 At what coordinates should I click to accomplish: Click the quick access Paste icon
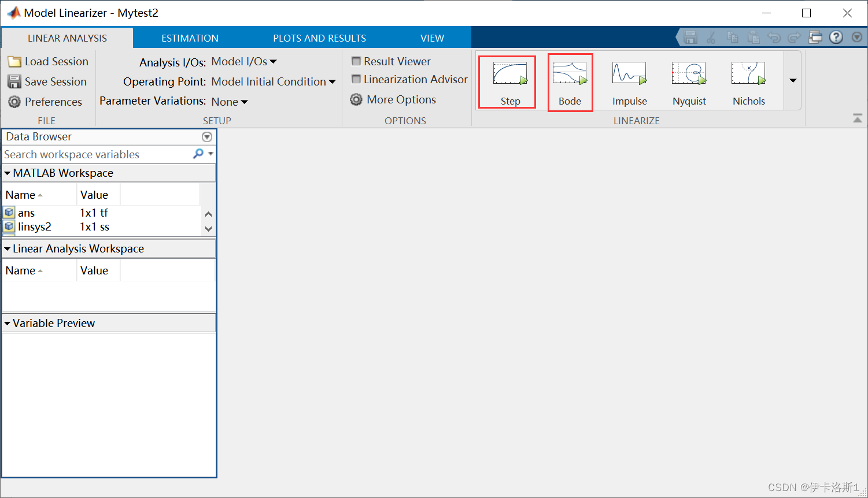pyautogui.click(x=753, y=38)
